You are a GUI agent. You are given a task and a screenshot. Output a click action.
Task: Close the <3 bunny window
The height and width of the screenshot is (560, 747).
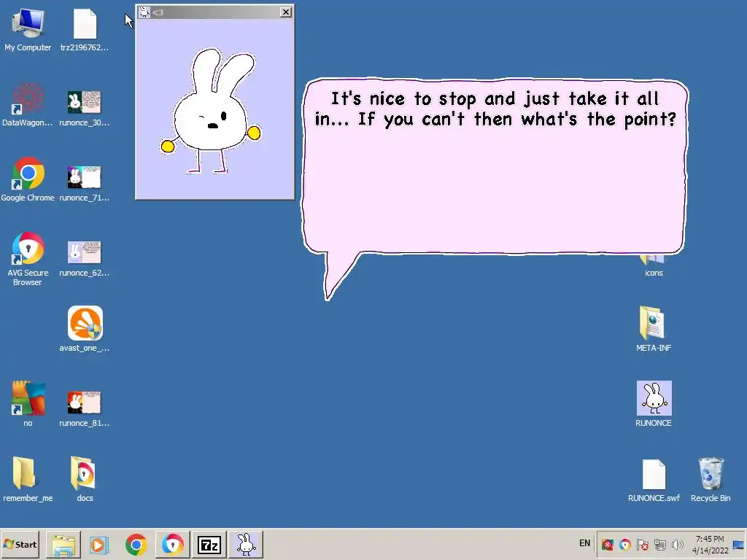pyautogui.click(x=286, y=12)
